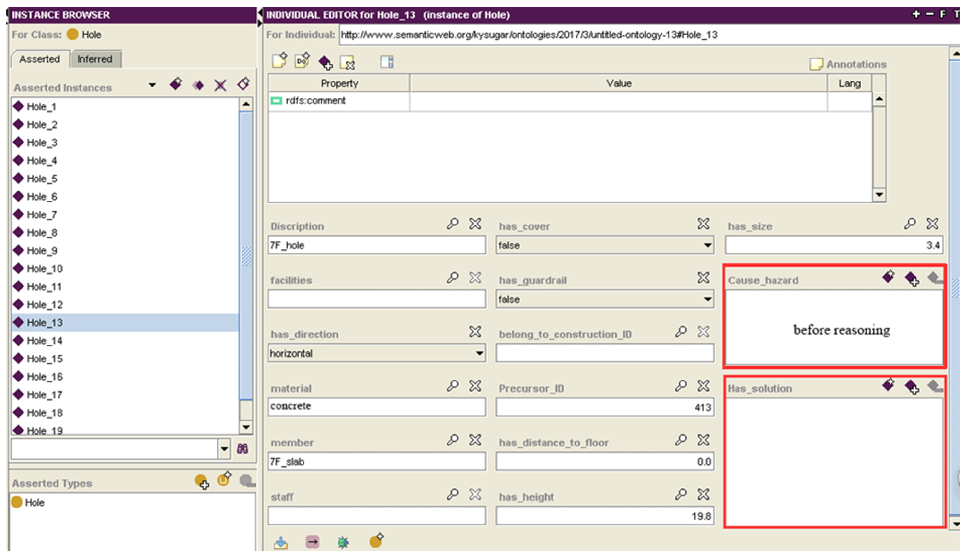Click create instance icon in Asserted Instances

tap(175, 84)
